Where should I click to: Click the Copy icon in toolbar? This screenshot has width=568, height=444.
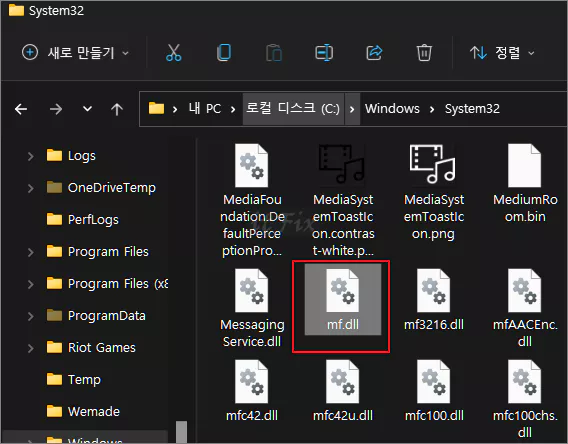click(x=224, y=53)
